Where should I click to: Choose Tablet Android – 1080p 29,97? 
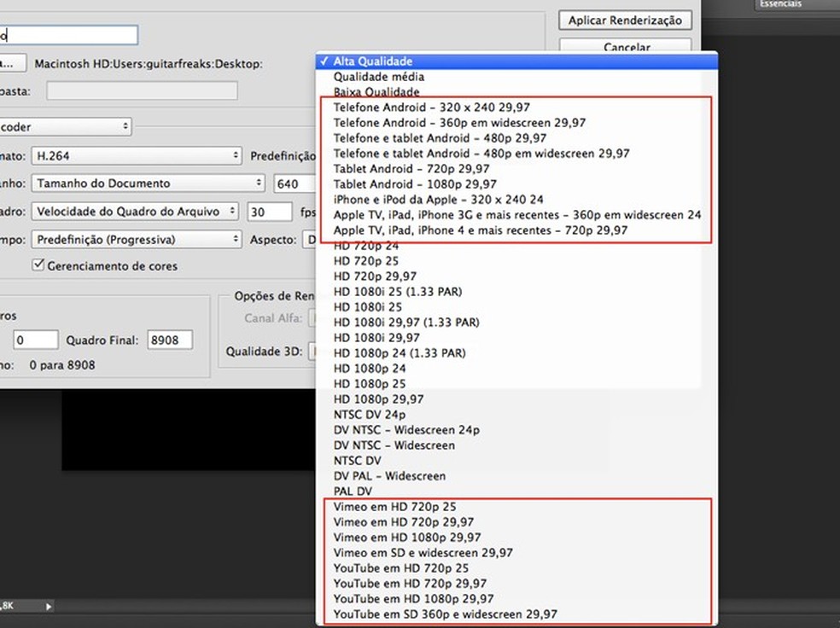point(416,184)
